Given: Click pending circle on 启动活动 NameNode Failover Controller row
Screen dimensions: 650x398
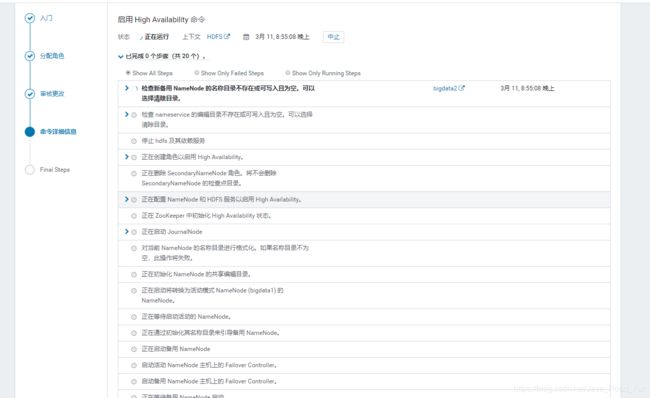Looking at the screenshot, I should 134,365.
